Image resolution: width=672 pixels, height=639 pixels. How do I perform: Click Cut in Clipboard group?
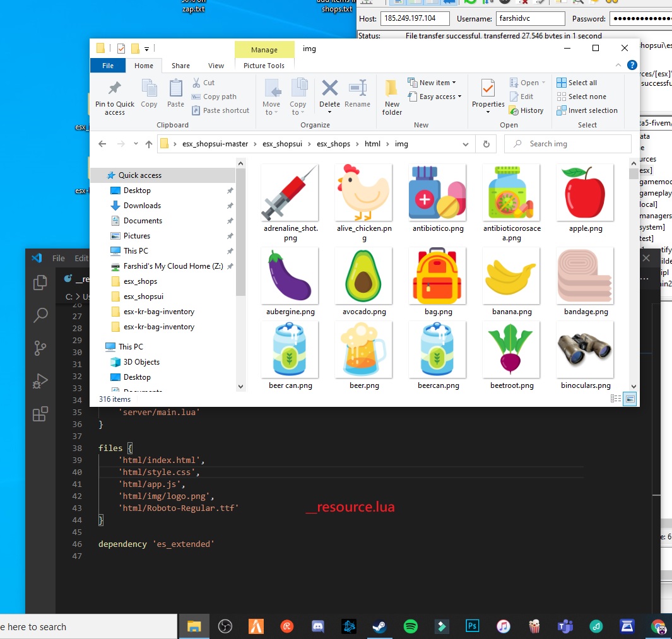(203, 83)
